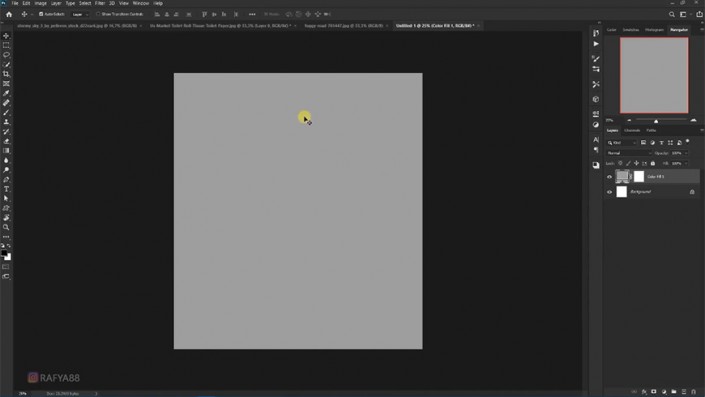Click the Navigator preview thumbnail

654,75
